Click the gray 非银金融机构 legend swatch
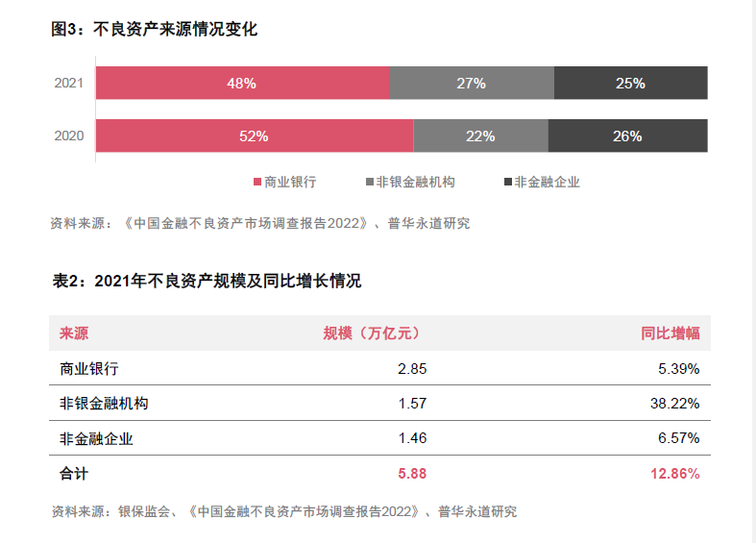This screenshot has width=756, height=543. point(370,182)
